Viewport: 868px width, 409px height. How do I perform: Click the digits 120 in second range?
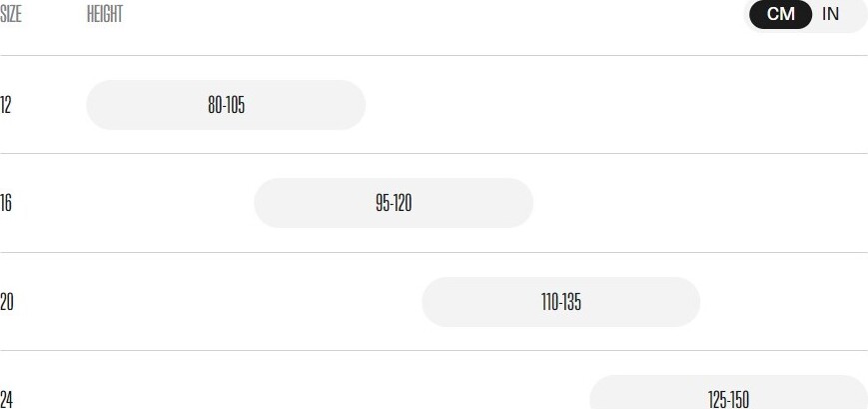403,203
